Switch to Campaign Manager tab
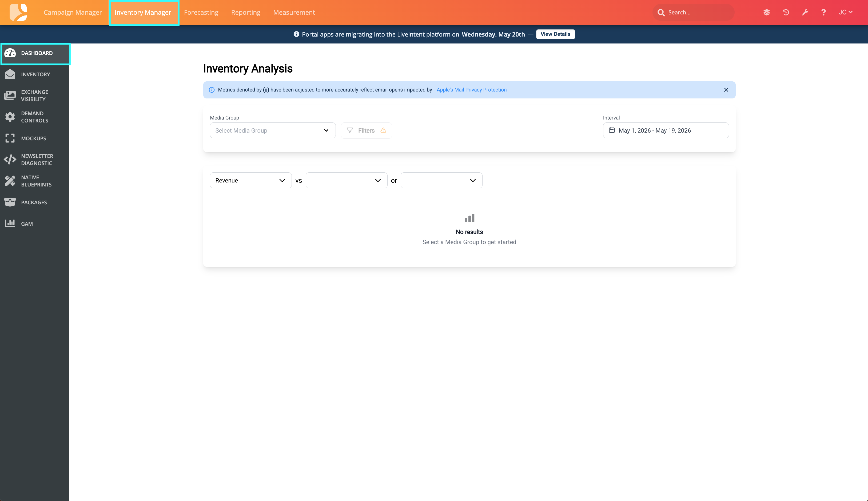The width and height of the screenshot is (868, 501). [x=73, y=12]
